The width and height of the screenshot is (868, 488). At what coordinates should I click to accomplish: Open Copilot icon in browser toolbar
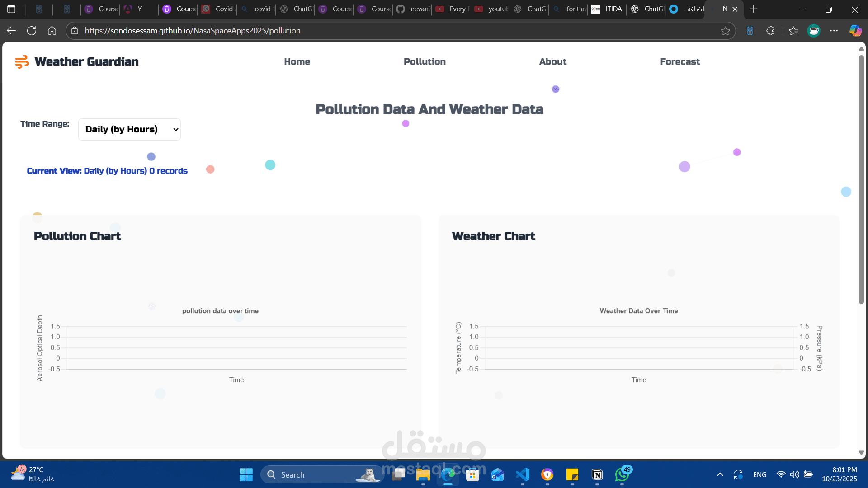coord(855,31)
